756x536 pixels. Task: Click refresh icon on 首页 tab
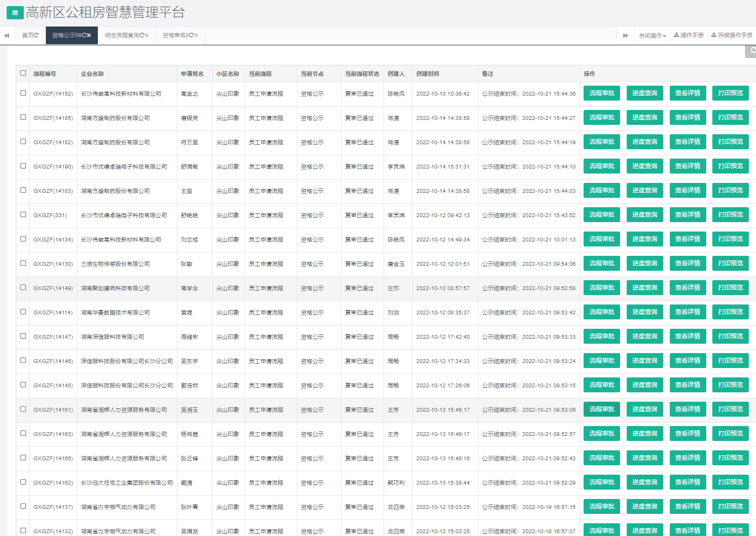coord(36,35)
